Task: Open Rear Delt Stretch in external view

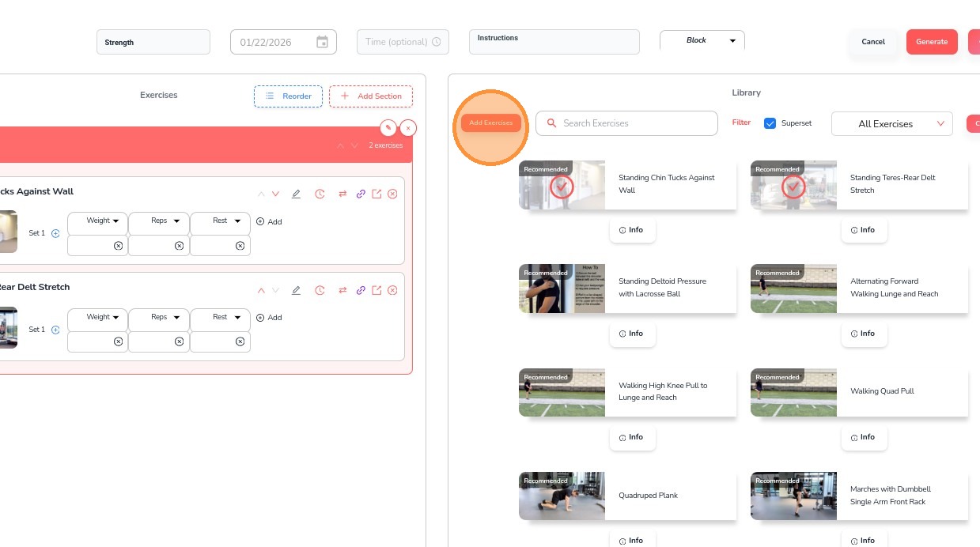Action: [x=376, y=290]
